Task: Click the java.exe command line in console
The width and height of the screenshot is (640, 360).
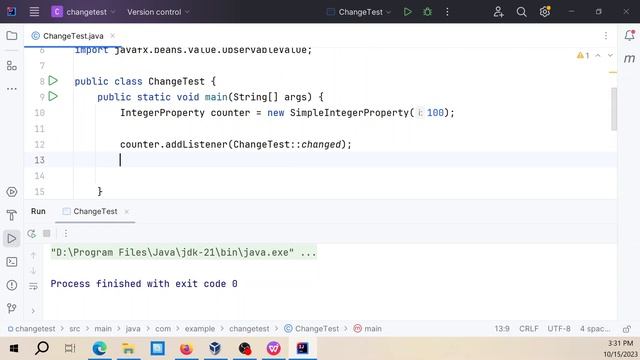Action: [183, 253]
